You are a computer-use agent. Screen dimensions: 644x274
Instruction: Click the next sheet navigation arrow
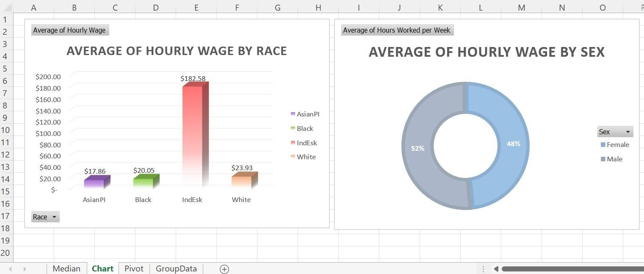pyautogui.click(x=25, y=269)
